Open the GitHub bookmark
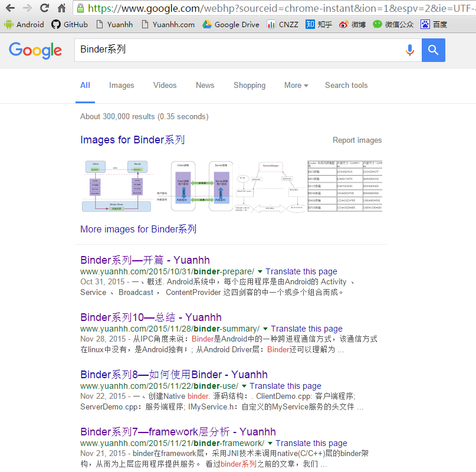Image resolution: width=476 pixels, height=472 pixels. click(x=70, y=24)
